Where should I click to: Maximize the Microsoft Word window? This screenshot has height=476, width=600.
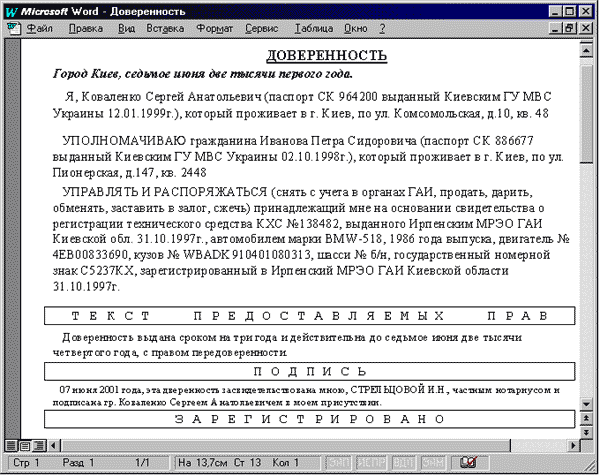click(x=569, y=11)
